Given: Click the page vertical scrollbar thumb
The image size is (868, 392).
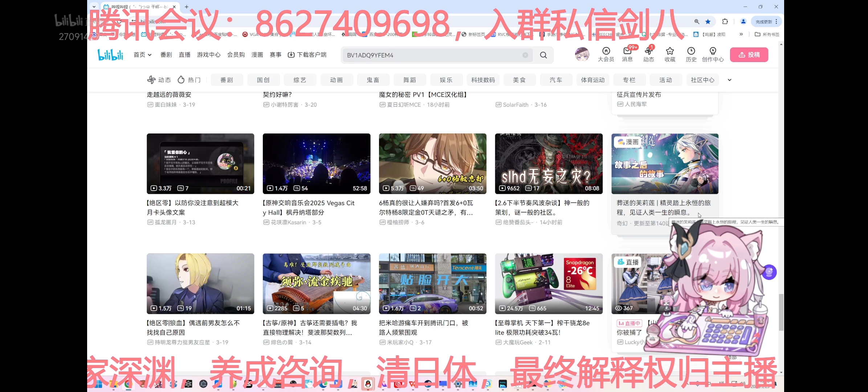Looking at the screenshot, I should (x=781, y=312).
